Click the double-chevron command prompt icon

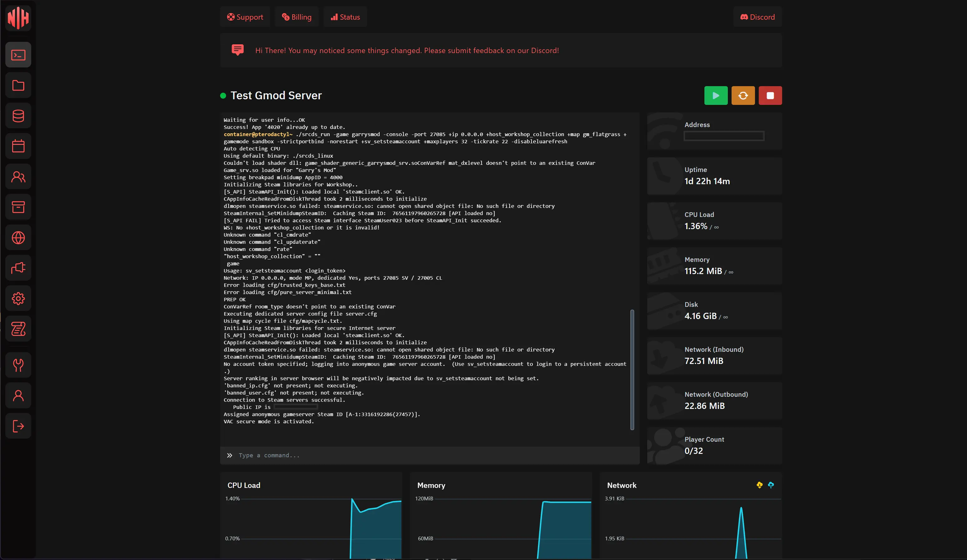(229, 455)
